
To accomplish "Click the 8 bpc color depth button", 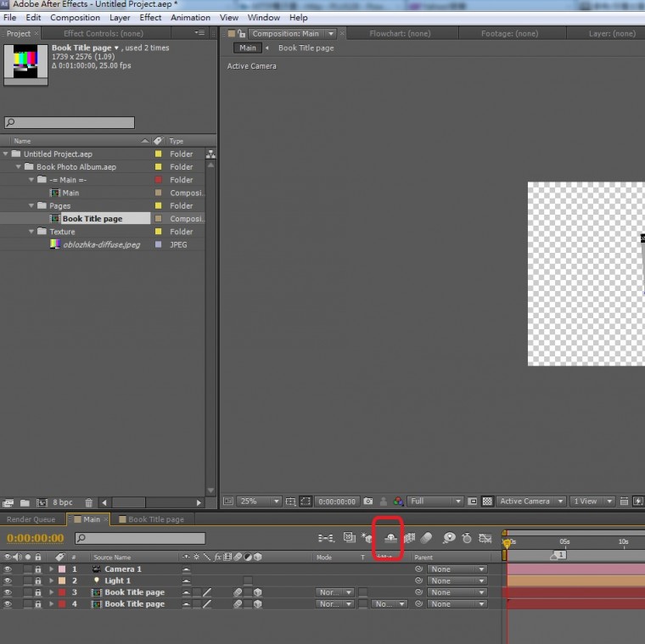I will pyautogui.click(x=63, y=502).
